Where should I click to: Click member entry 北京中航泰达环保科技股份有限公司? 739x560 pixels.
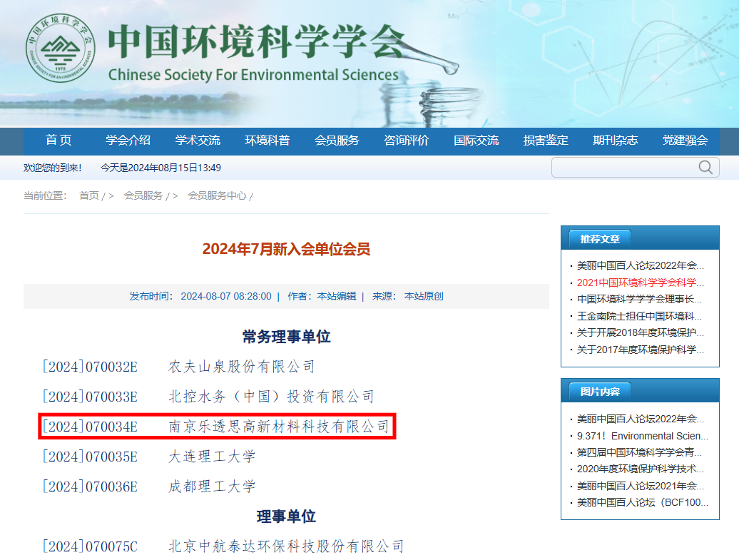(286, 546)
